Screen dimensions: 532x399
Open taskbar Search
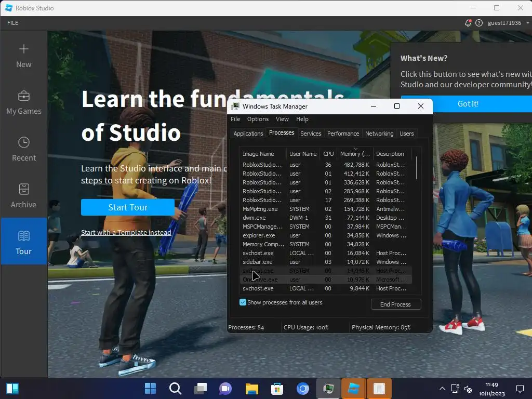pyautogui.click(x=176, y=388)
